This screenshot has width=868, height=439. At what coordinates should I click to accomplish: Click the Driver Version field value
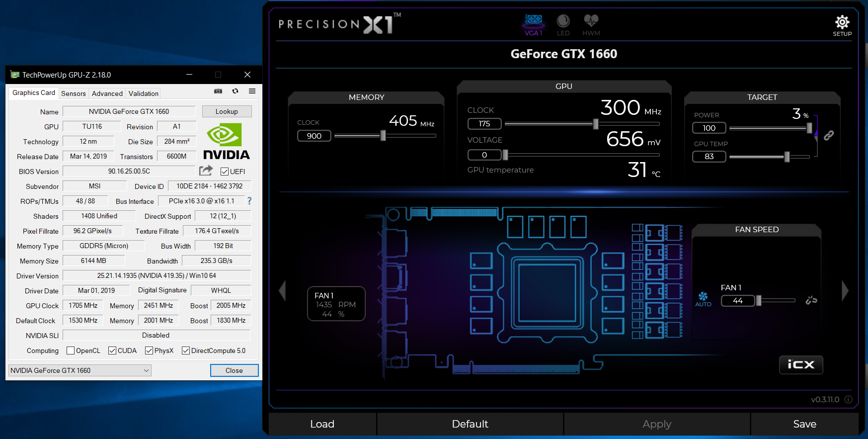[x=157, y=275]
